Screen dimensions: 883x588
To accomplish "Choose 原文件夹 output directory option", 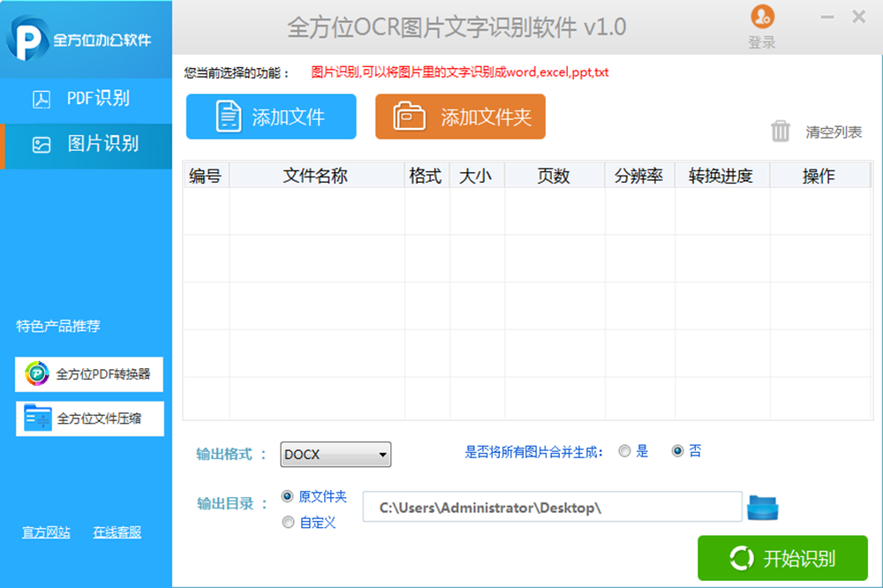I will coord(287,496).
